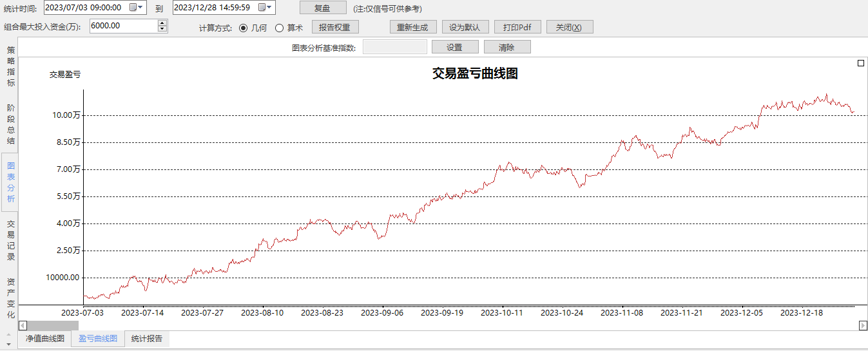Click the 重新生成 button
The height and width of the screenshot is (351, 868).
tap(413, 27)
